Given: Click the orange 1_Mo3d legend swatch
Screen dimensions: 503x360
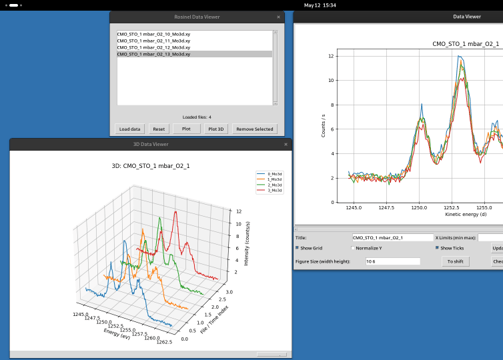Looking at the screenshot, I should pos(261,179).
